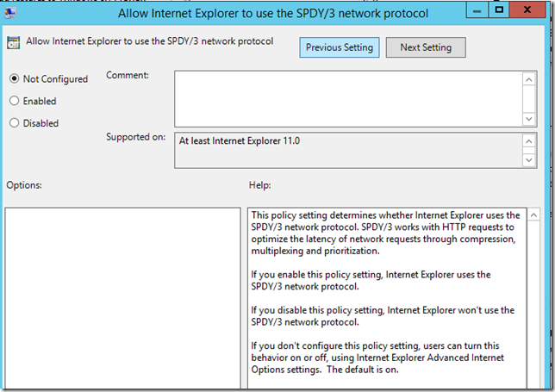The height and width of the screenshot is (392, 555).
Task: Close the SPDY/3 policy dialog
Action: [x=532, y=9]
